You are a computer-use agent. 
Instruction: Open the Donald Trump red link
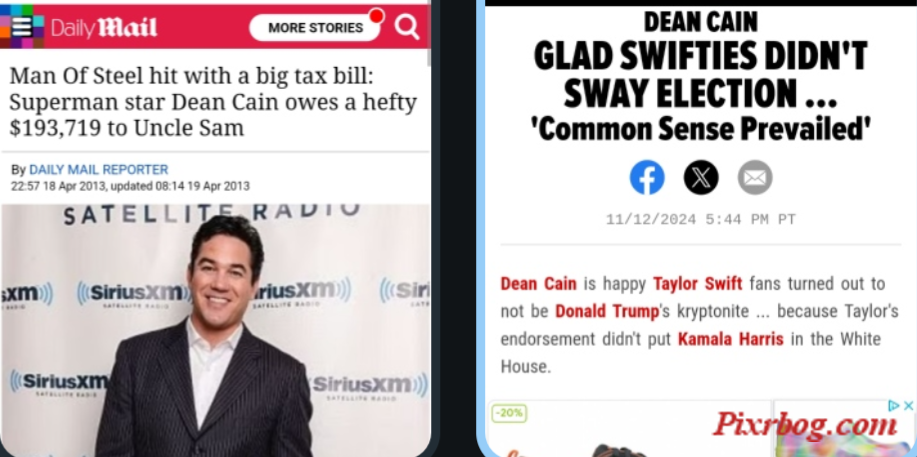[607, 311]
